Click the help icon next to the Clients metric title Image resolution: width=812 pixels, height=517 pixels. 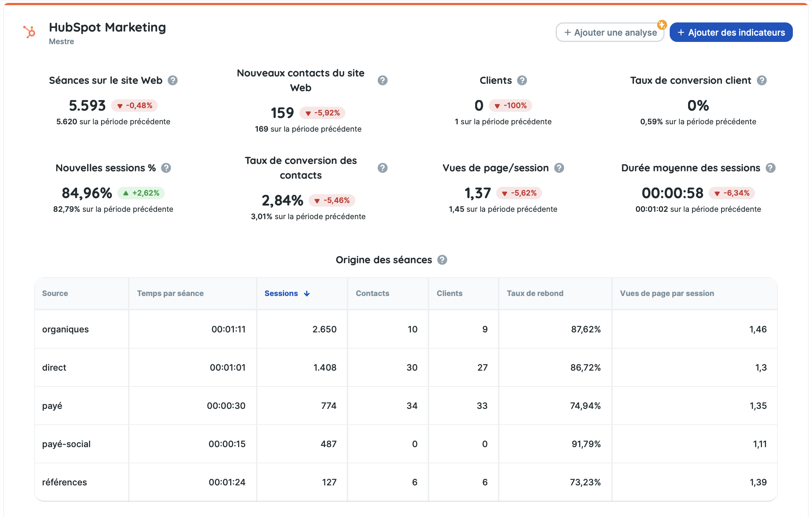522,81
